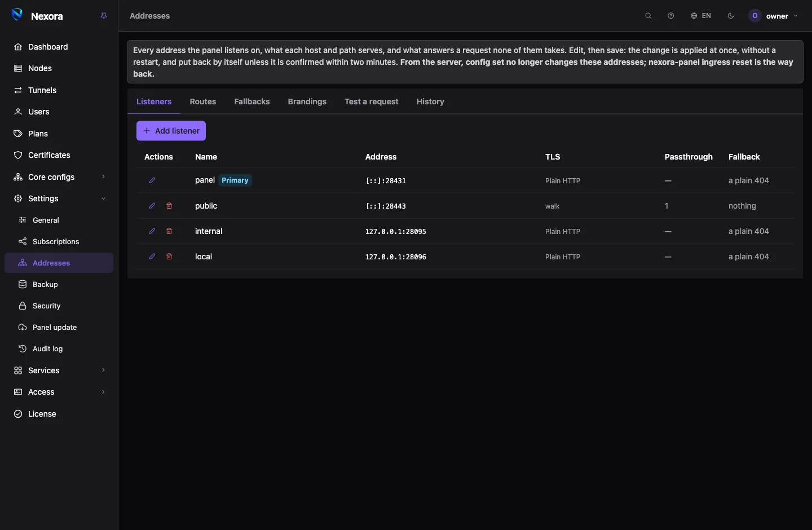This screenshot has height=530, width=812.
Task: Expand Access section
Action: tap(59, 392)
